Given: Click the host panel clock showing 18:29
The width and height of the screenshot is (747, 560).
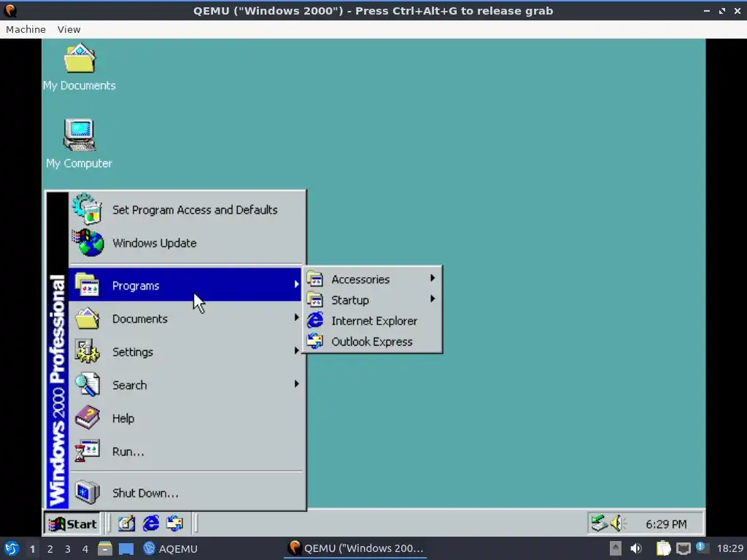Looking at the screenshot, I should point(730,548).
